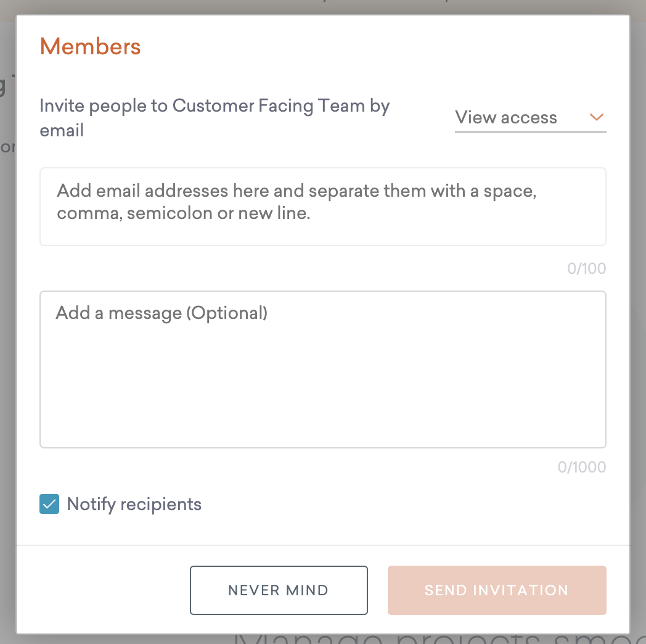Click the Notify recipients label text
This screenshot has height=644, width=646.
click(x=134, y=504)
